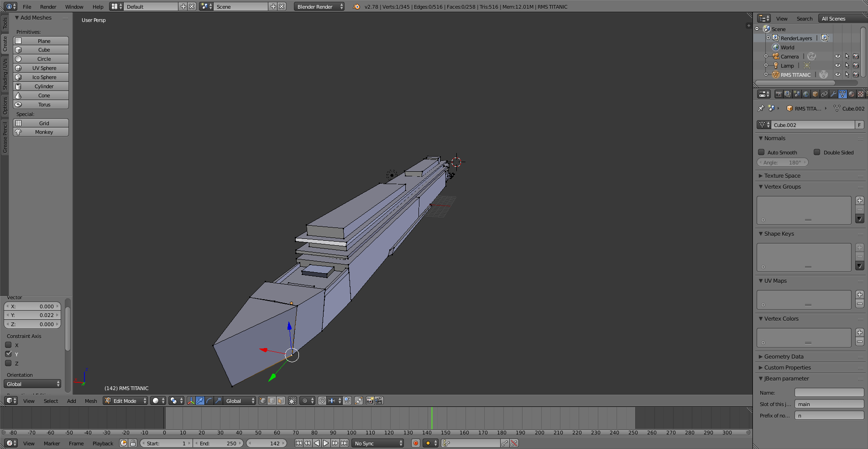The height and width of the screenshot is (449, 868).
Task: Click the current frame 142 field
Action: click(x=267, y=443)
